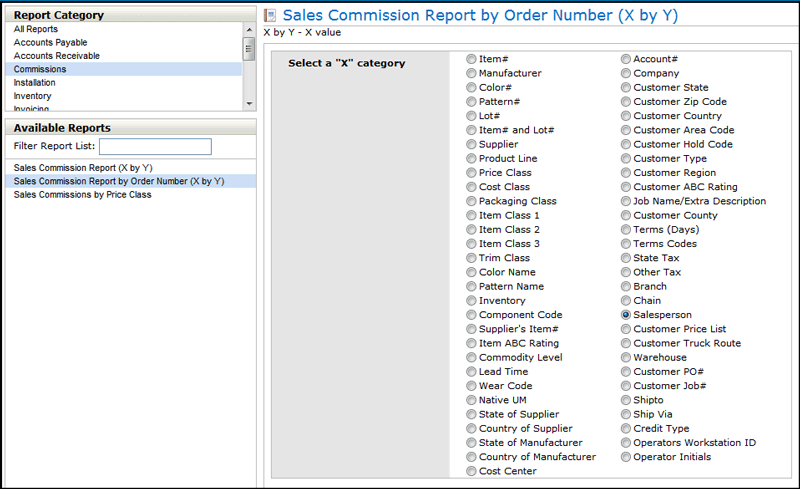Viewport: 800px width, 489px height.
Task: Click the Filter Report List text field
Action: (x=155, y=147)
